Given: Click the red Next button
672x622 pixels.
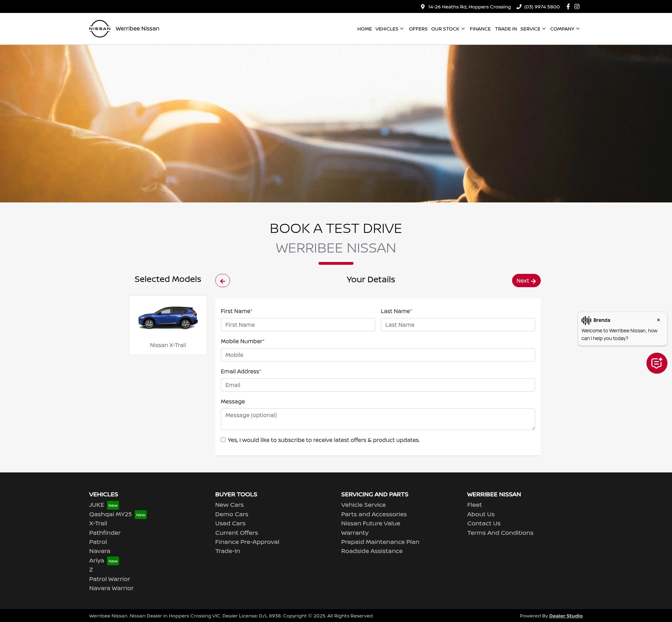Looking at the screenshot, I should point(526,281).
